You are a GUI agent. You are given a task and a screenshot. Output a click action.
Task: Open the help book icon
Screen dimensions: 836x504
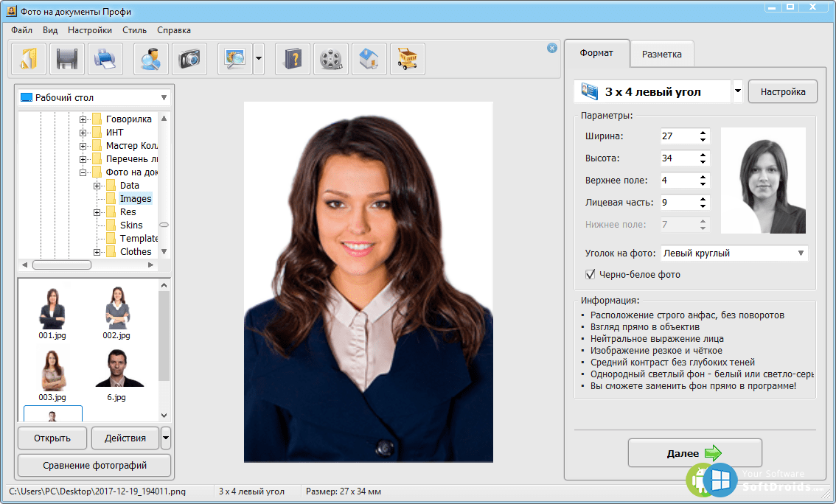[293, 58]
